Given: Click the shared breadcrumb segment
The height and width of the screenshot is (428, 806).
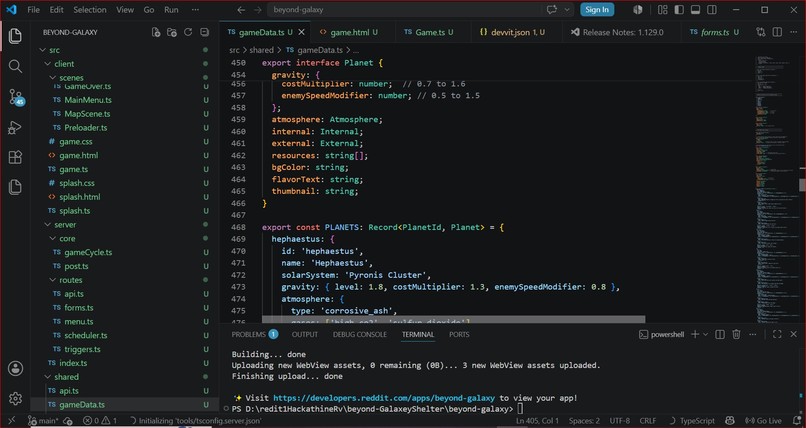Looking at the screenshot, I should 261,50.
